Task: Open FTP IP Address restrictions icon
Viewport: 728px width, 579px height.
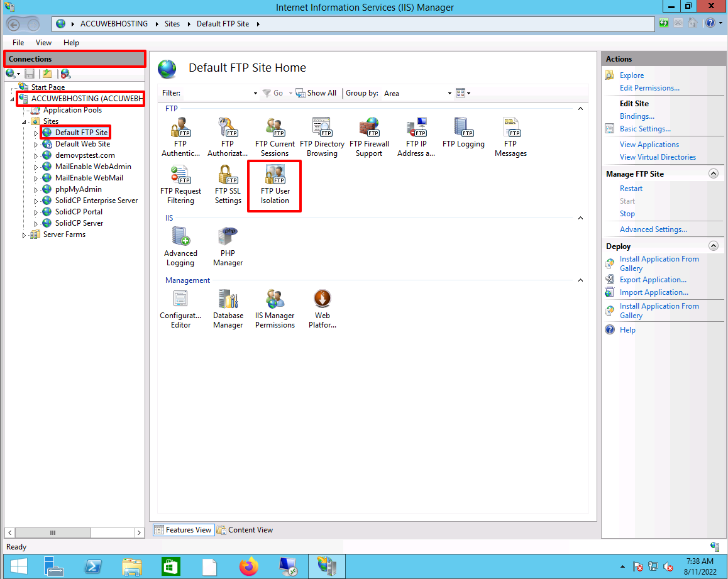Action: pos(416,138)
